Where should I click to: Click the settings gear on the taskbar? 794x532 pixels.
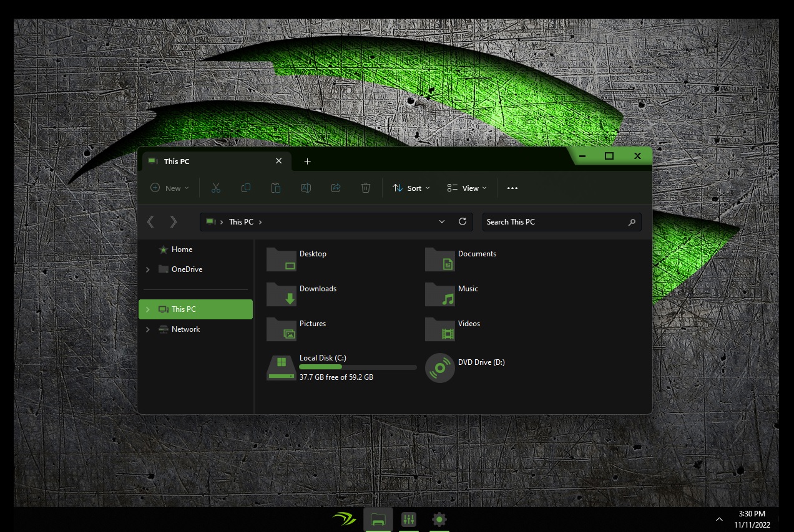439,520
